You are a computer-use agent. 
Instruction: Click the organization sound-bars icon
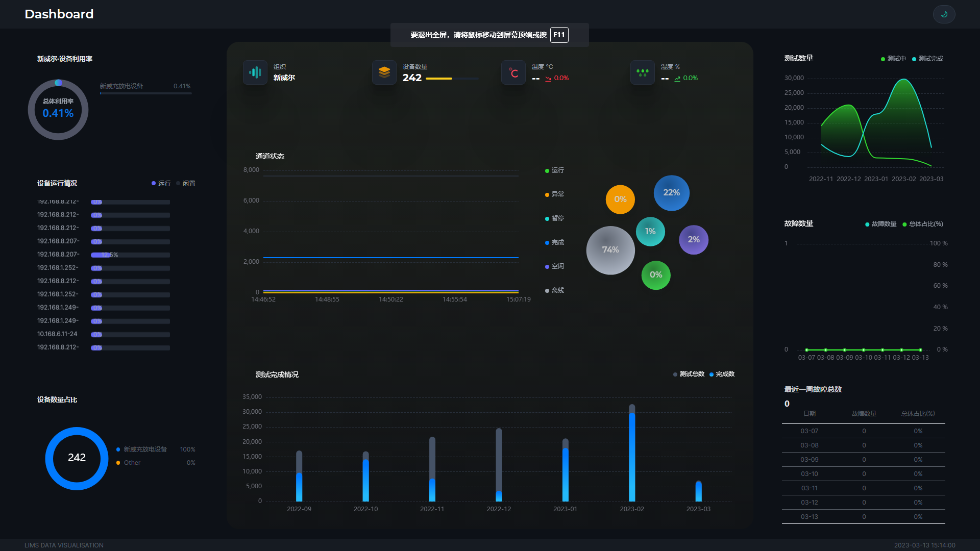255,72
